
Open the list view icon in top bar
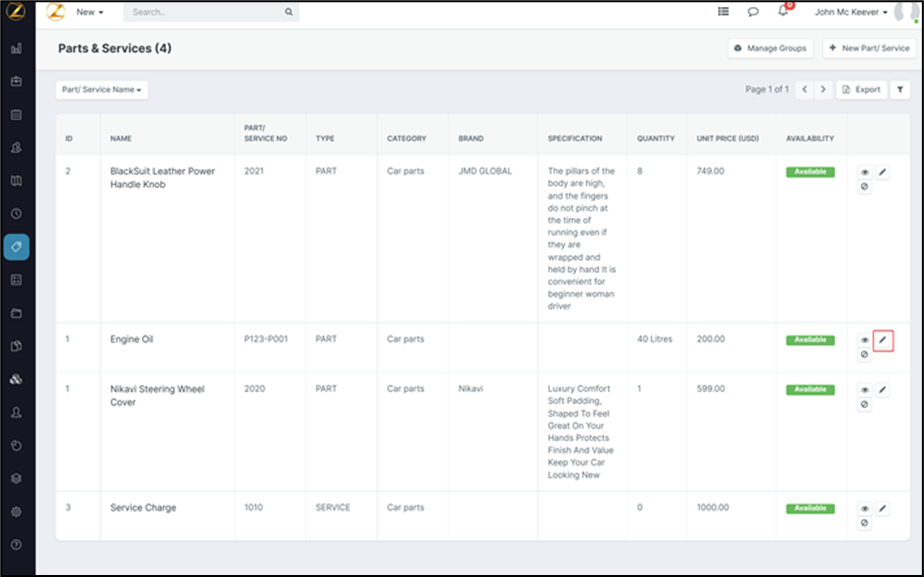click(723, 12)
